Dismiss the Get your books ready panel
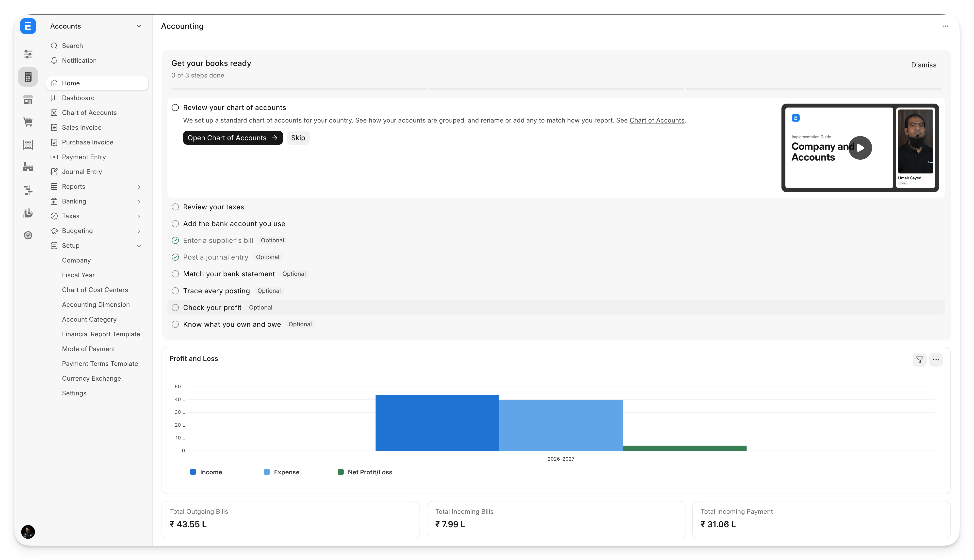The height and width of the screenshot is (560, 974). 923,65
